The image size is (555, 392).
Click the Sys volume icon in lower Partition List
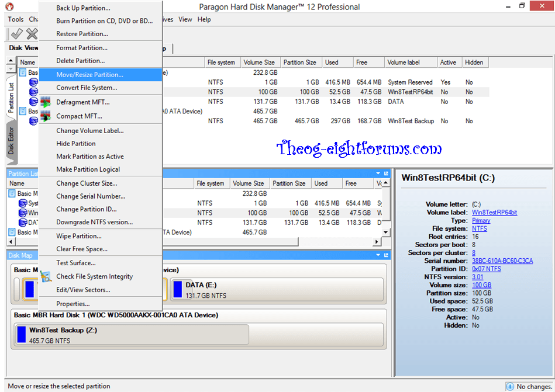(23, 203)
